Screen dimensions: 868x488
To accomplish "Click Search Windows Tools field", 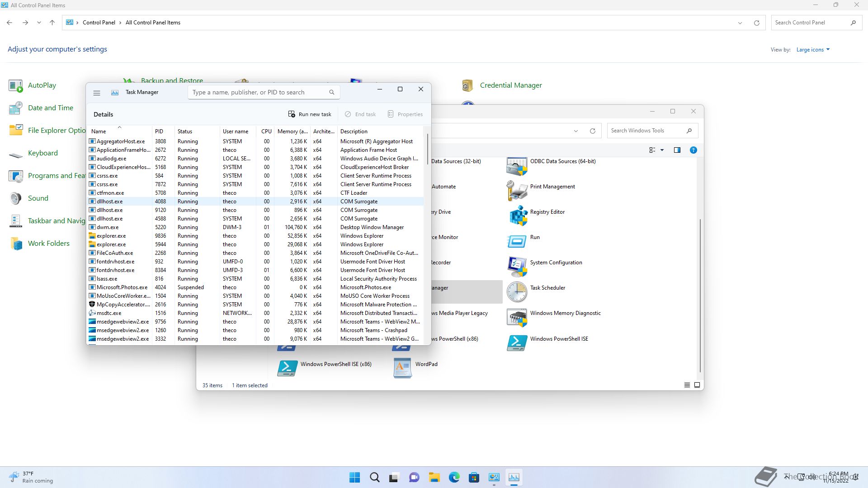I will click(x=652, y=131).
